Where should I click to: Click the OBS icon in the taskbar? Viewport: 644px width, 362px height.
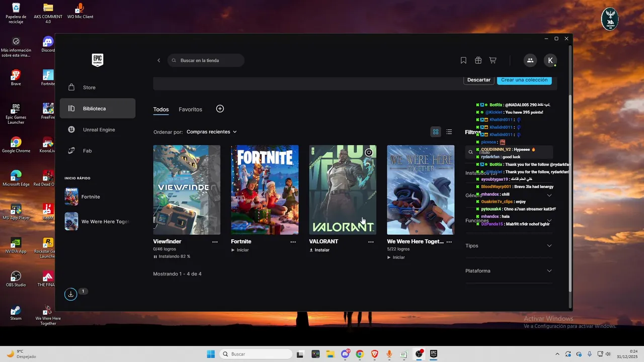tap(419, 354)
